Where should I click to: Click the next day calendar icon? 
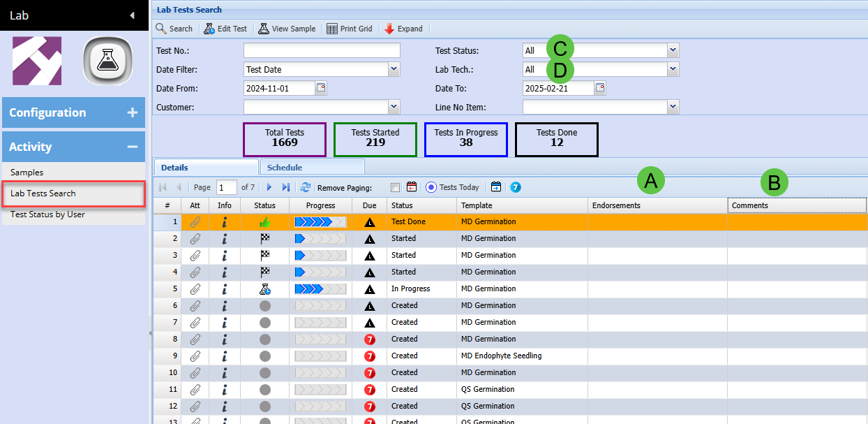click(495, 187)
